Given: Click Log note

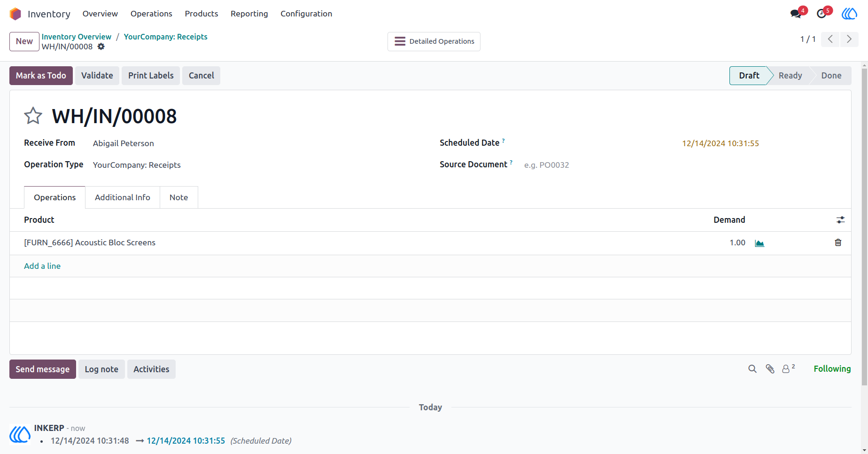Looking at the screenshot, I should [101, 369].
